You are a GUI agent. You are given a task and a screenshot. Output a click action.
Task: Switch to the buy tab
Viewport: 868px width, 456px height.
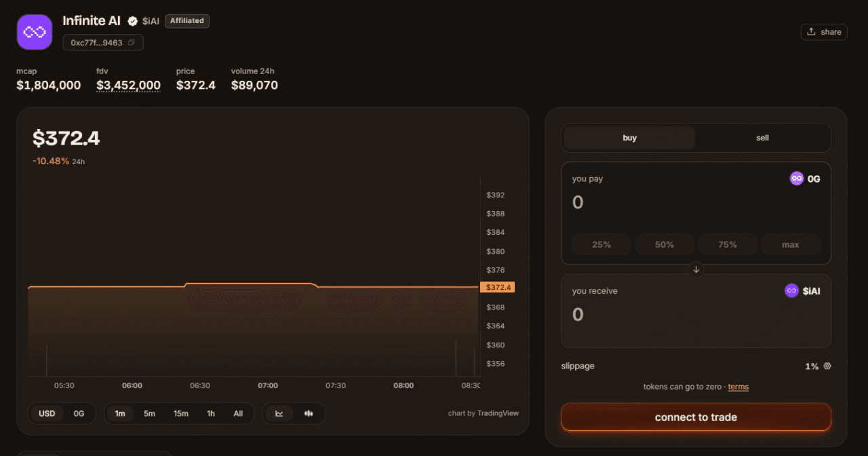click(x=629, y=138)
